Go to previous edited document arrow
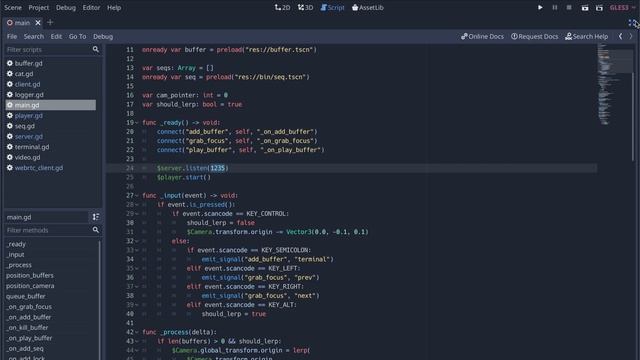 (x=620, y=36)
